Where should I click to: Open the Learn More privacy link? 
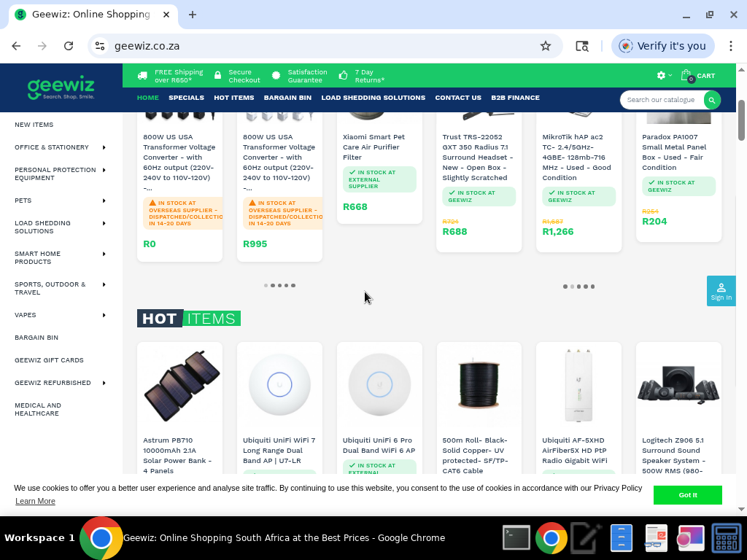(35, 501)
